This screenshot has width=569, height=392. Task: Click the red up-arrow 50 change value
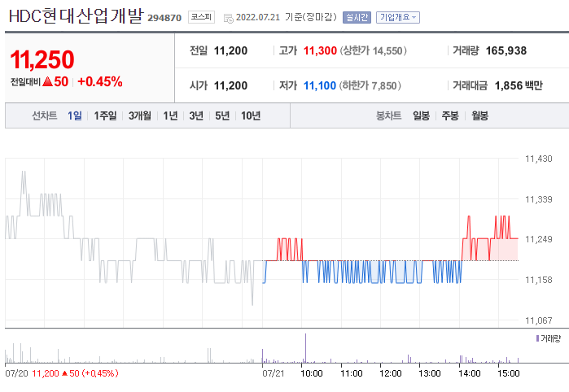[55, 81]
